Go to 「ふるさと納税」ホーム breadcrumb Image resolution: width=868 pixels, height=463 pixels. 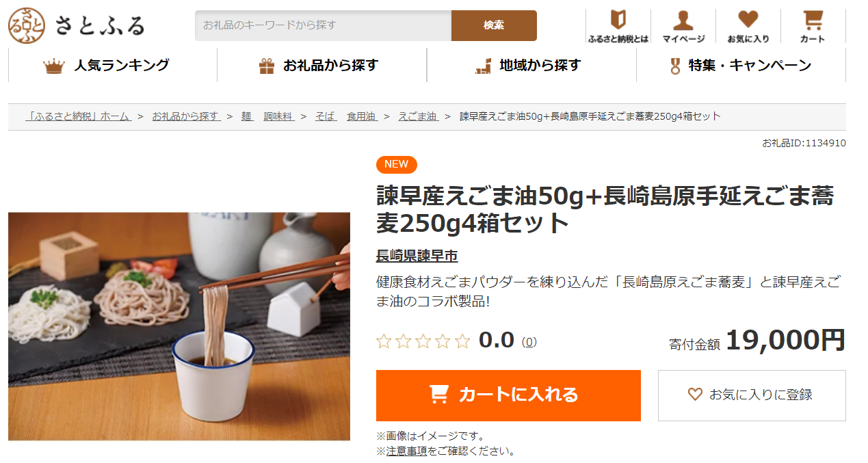click(77, 116)
